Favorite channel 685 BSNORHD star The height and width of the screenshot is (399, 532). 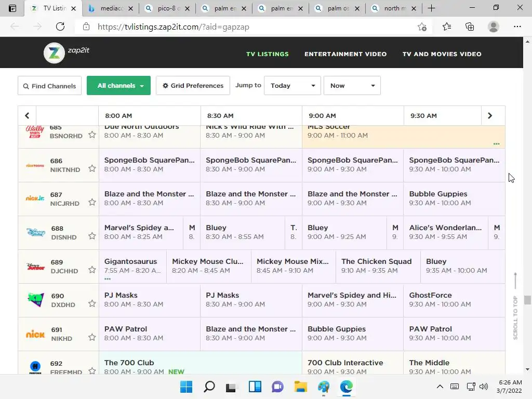pos(92,135)
